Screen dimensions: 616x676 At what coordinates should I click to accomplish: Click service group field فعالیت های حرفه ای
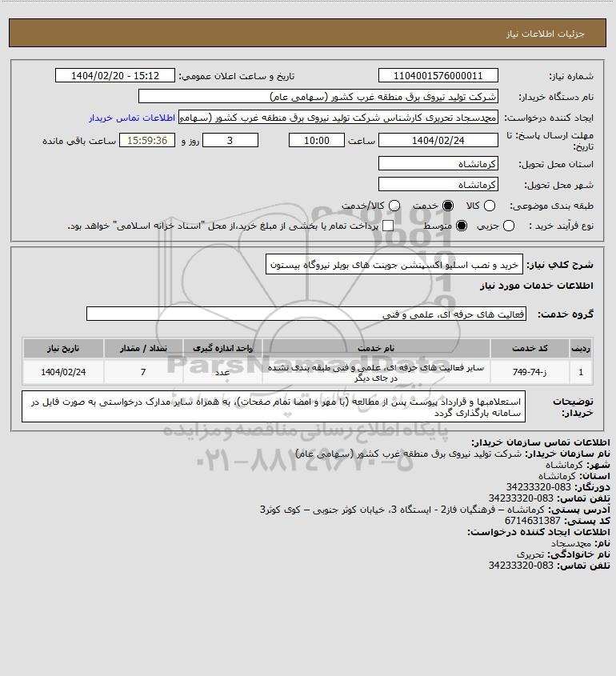click(306, 314)
